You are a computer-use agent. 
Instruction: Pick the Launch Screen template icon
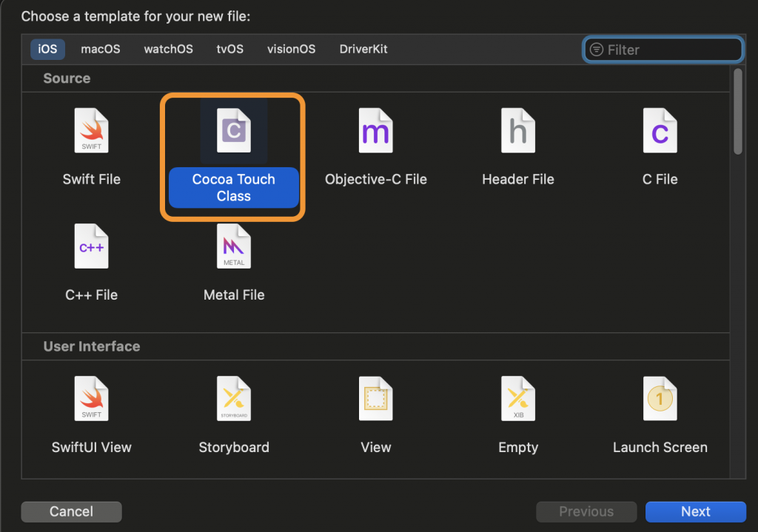[x=660, y=399]
